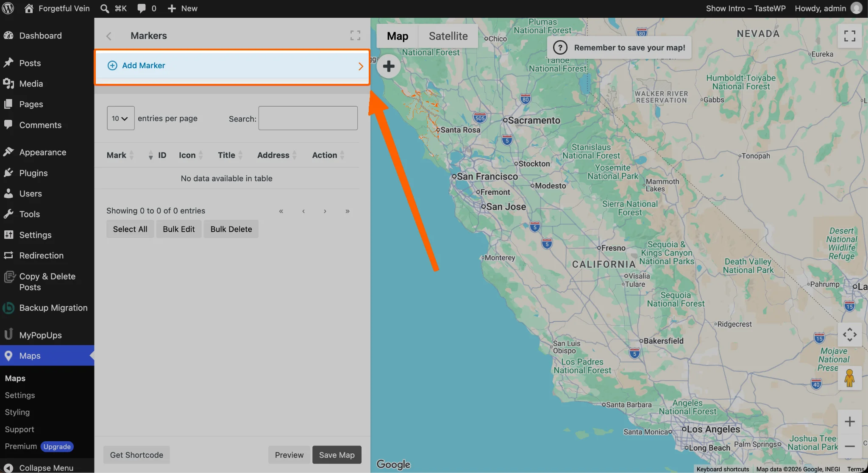Click the plus New icon in admin bar
The image size is (868, 473).
(172, 8)
